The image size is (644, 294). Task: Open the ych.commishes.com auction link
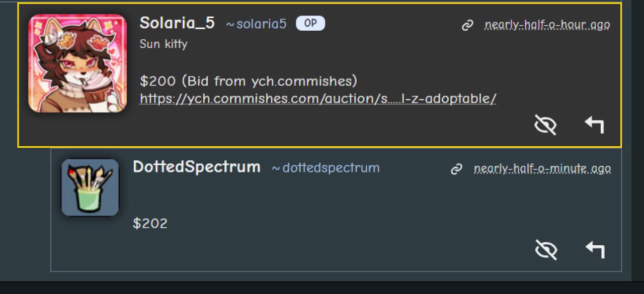tap(318, 99)
